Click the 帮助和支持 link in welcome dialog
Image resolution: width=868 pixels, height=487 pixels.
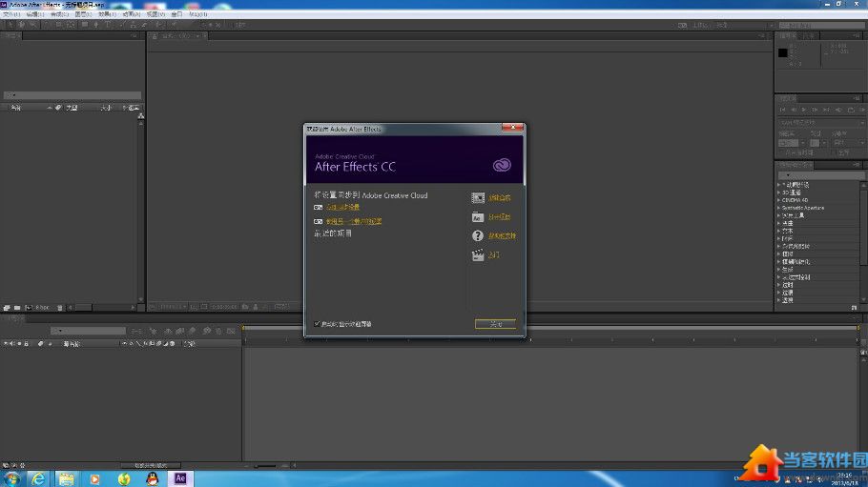point(502,235)
